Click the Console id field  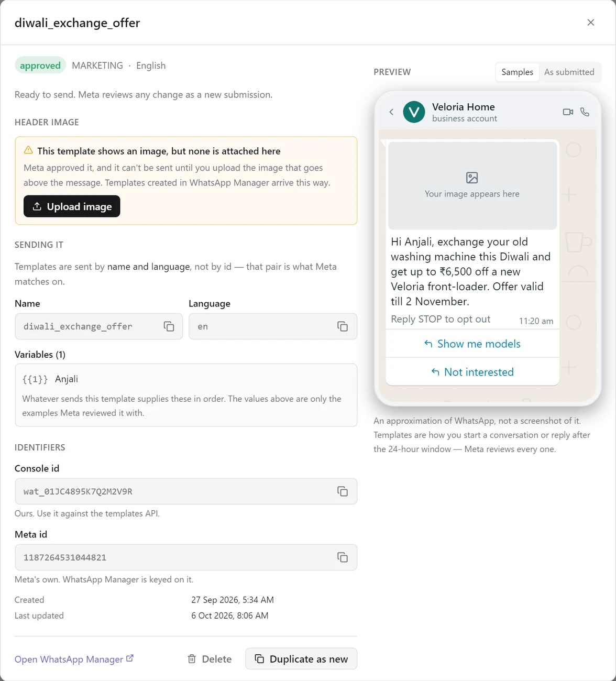pos(186,491)
